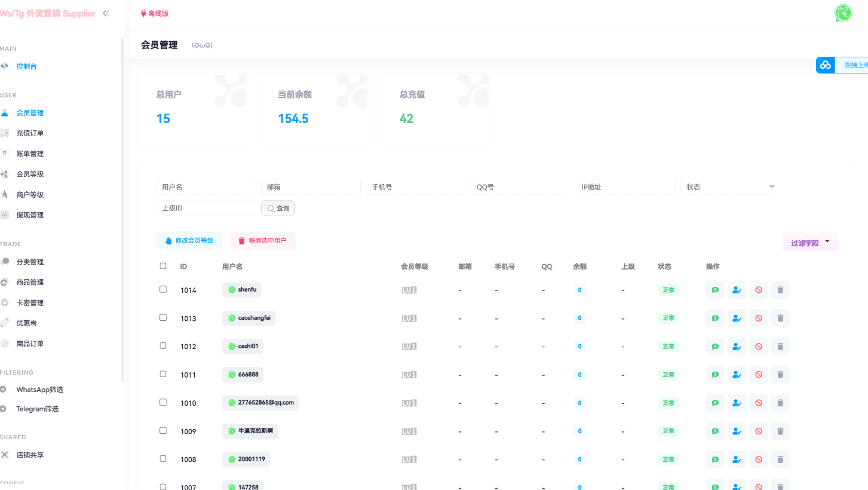Open WhatsApp筛选 in the sidebar

click(x=39, y=390)
